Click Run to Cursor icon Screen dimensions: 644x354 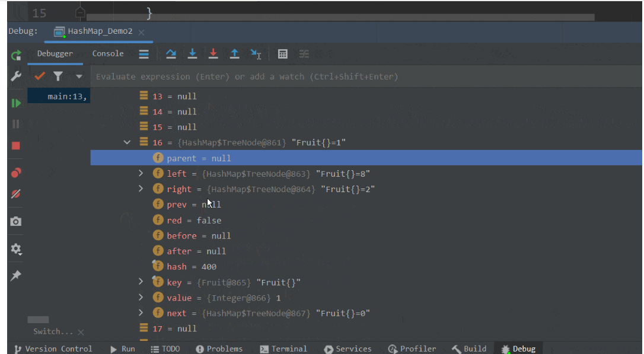pos(256,54)
